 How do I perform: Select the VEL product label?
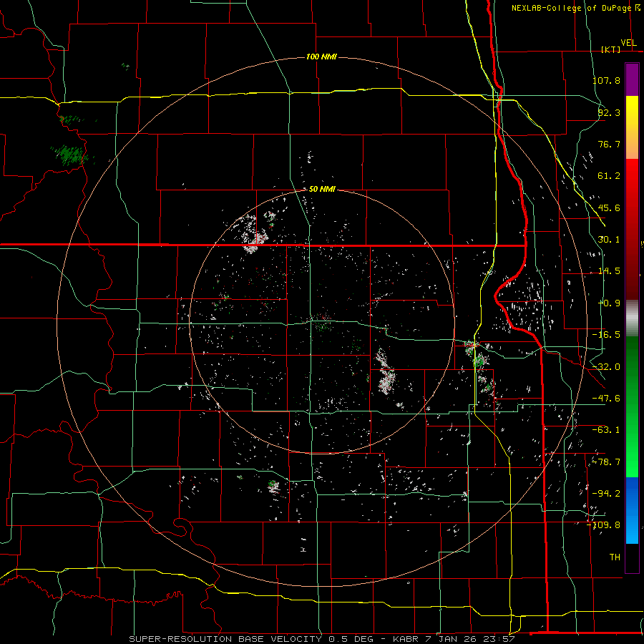(x=628, y=43)
